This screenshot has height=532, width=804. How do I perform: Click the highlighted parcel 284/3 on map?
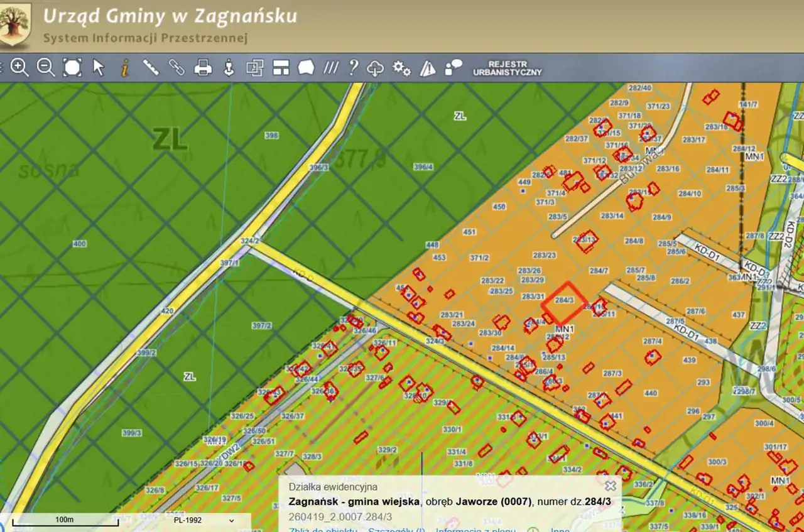[564, 302]
